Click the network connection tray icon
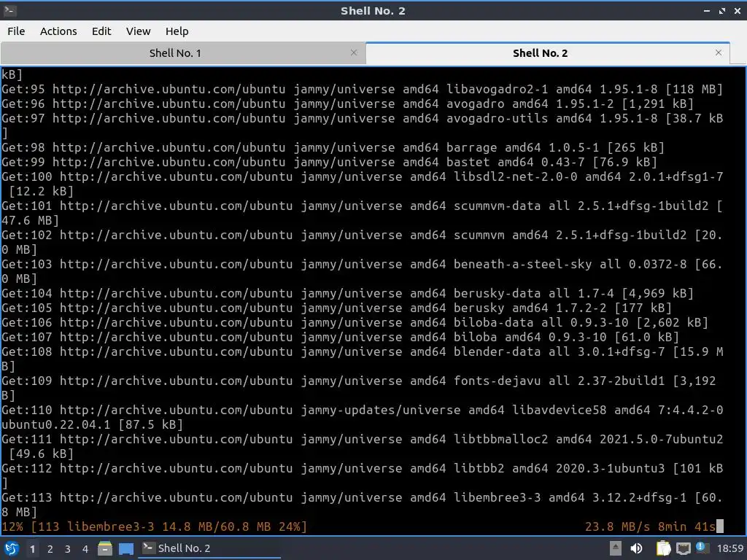Screen dimensions: 747x560 click(683, 548)
